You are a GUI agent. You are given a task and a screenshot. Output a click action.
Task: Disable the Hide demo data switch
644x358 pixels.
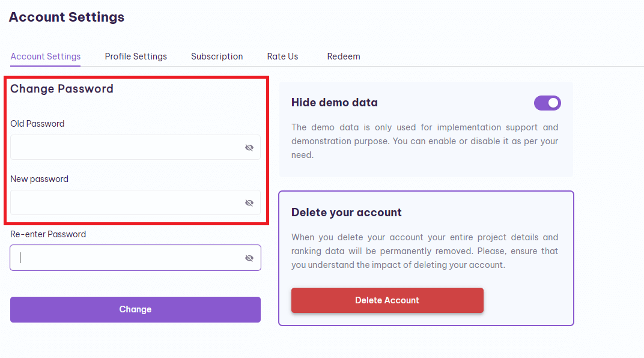click(x=547, y=103)
